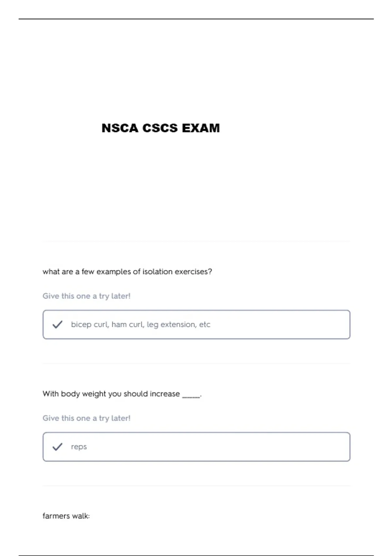Select the bicep curl, ham curl answer box
This screenshot has width=392, height=556.
pyautogui.click(x=196, y=324)
